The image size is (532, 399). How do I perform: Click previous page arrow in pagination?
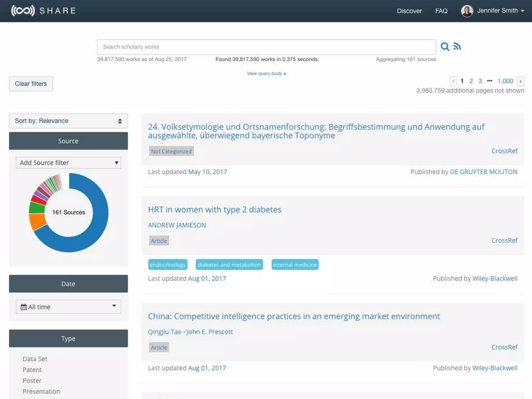point(453,81)
